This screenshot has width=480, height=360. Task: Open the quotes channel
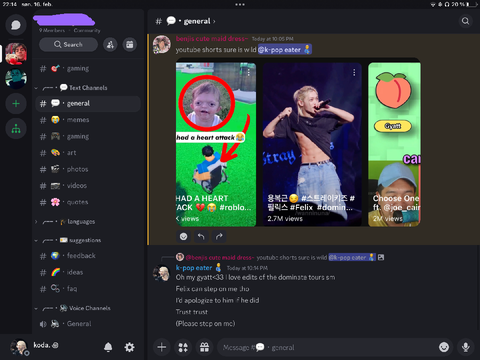[x=88, y=202]
